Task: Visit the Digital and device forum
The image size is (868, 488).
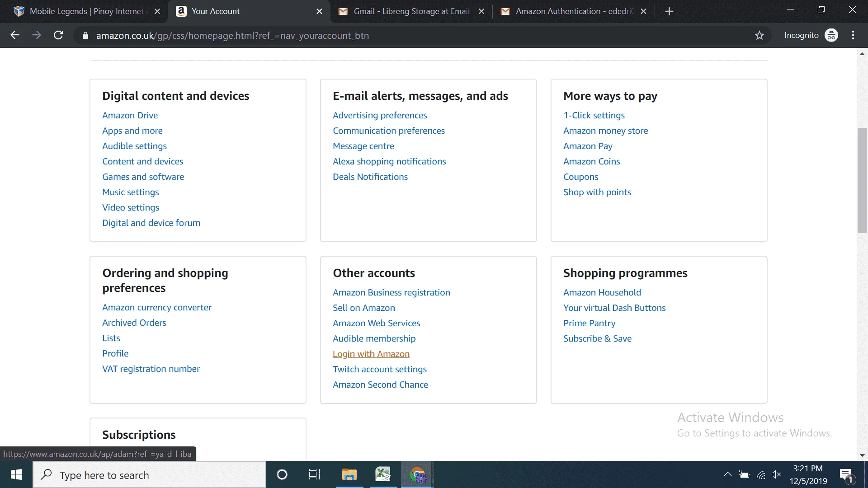Action: tap(151, 223)
